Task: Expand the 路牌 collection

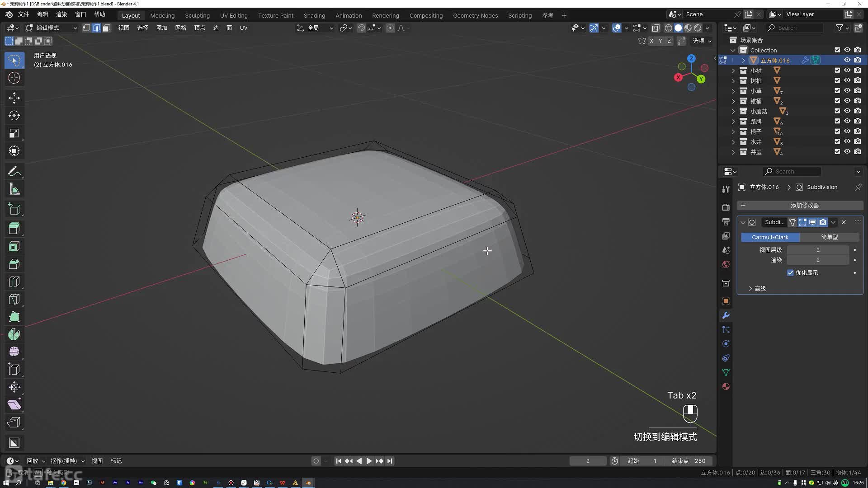Action: (733, 122)
